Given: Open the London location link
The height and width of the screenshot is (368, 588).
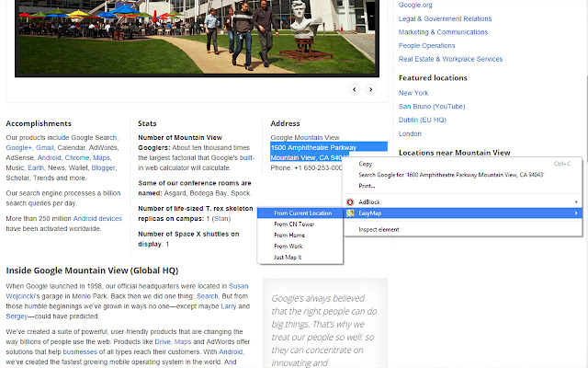Looking at the screenshot, I should [410, 133].
